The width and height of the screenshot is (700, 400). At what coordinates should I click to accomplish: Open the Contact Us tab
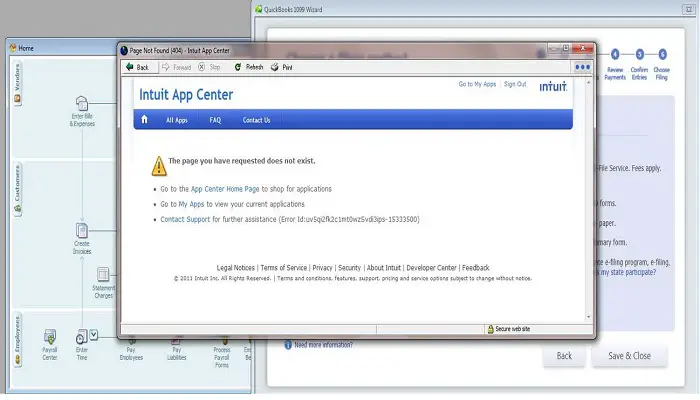pos(256,120)
